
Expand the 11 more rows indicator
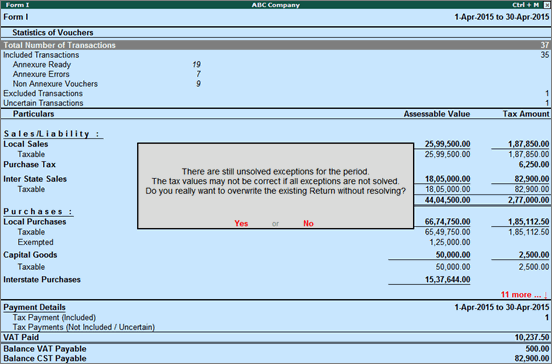tap(524, 295)
